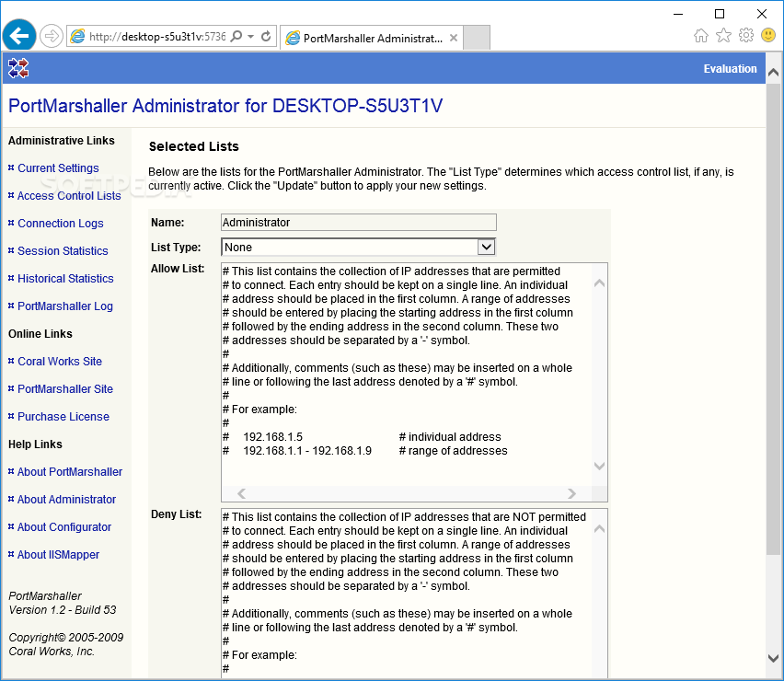Open Session Statistics link

[63, 251]
